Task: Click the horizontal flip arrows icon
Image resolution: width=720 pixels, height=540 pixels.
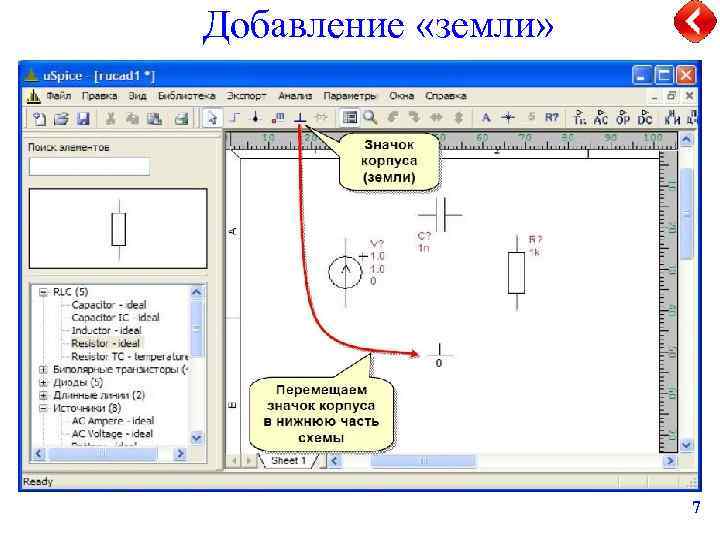Action: click(x=436, y=118)
